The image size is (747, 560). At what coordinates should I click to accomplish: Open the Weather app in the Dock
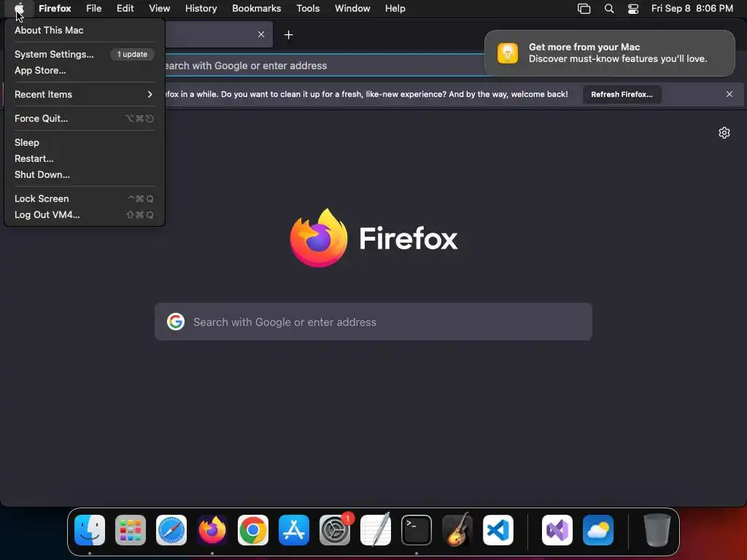(598, 530)
